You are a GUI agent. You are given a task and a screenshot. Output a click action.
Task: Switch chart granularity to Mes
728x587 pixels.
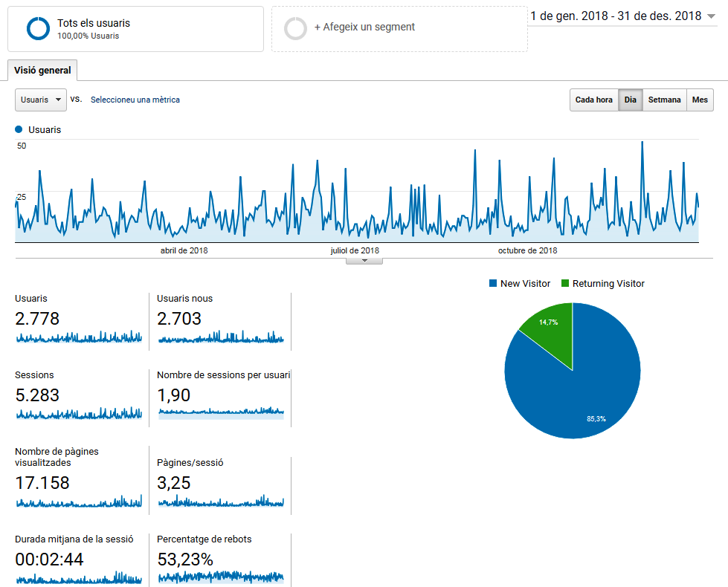[x=700, y=100]
